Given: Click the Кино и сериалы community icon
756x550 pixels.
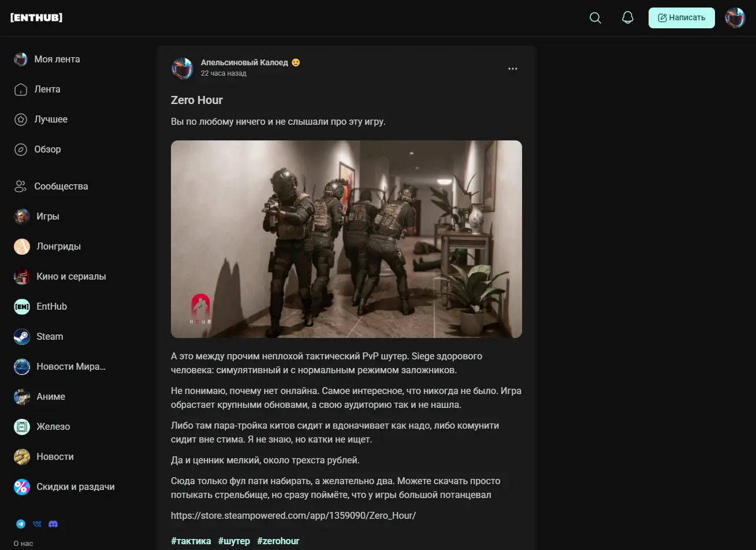Looking at the screenshot, I should pyautogui.click(x=22, y=277).
